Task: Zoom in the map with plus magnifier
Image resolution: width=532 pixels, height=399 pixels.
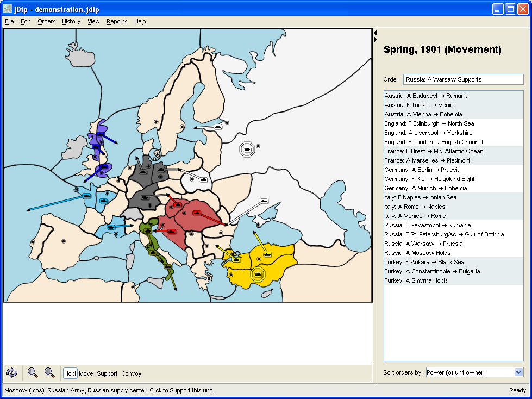Action: (49, 372)
